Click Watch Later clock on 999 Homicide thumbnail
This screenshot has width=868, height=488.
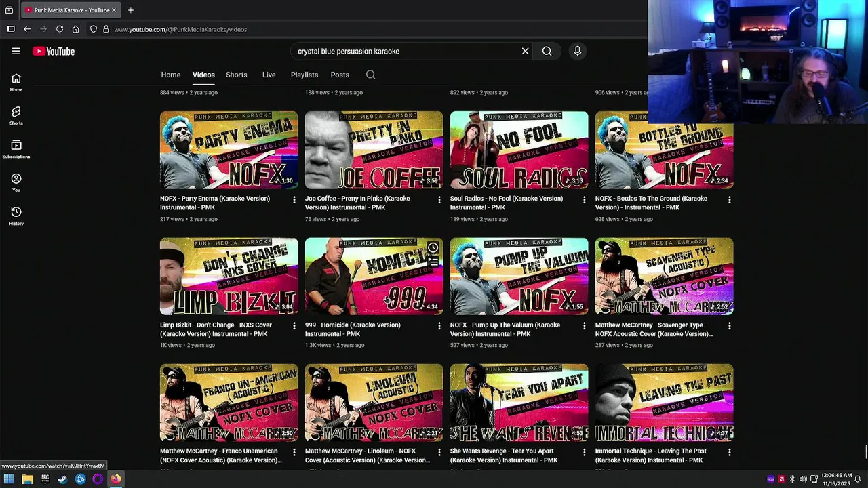click(x=433, y=247)
